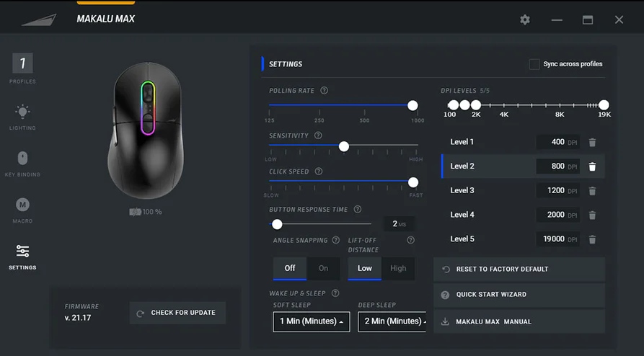The width and height of the screenshot is (644, 356).
Task: Open the Lighting section bulb icon
Action: [22, 112]
